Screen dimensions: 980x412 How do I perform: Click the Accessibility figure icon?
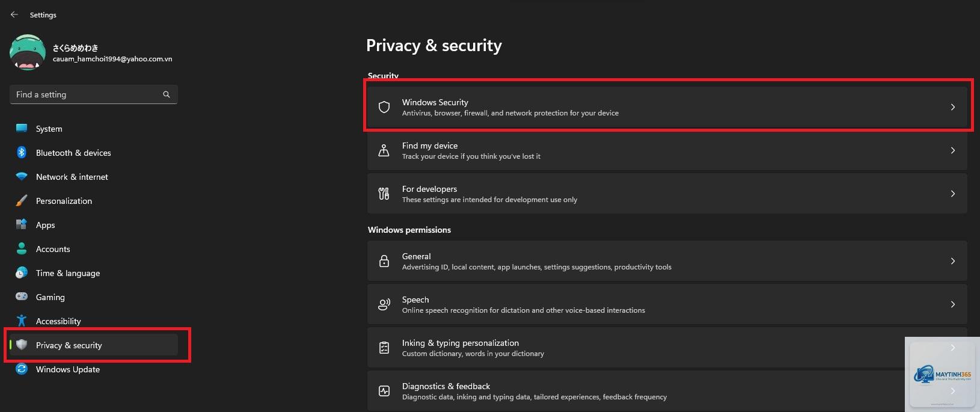(22, 321)
